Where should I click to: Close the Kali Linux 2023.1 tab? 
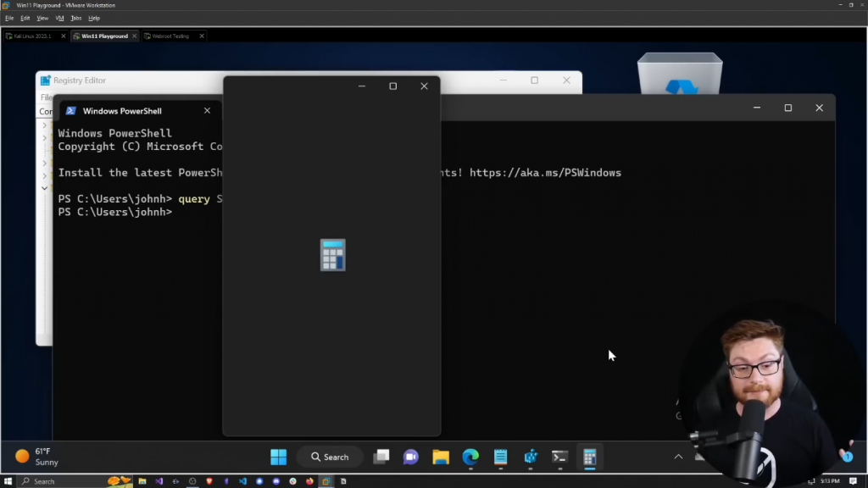63,36
